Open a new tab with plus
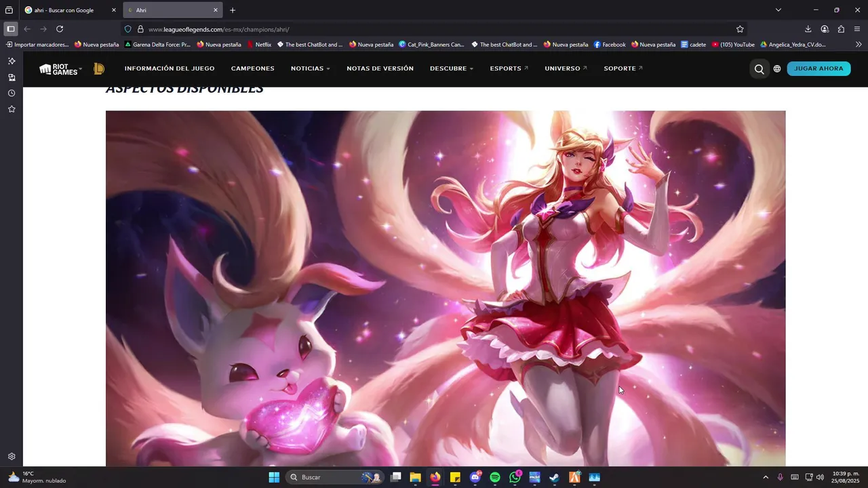The image size is (868, 488). (x=233, y=10)
